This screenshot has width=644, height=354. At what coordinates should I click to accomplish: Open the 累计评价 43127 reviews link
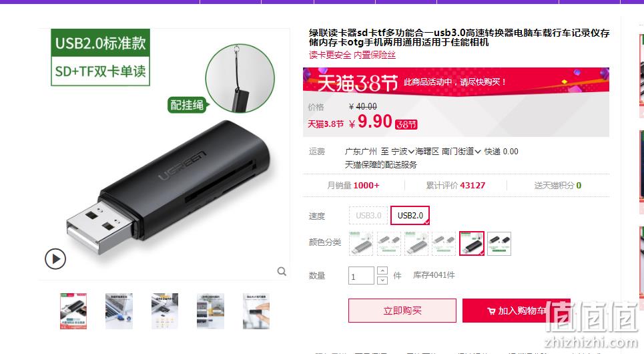click(x=456, y=186)
